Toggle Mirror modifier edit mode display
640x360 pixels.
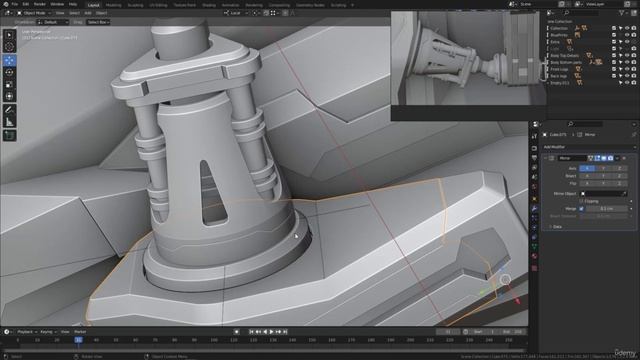coord(598,158)
